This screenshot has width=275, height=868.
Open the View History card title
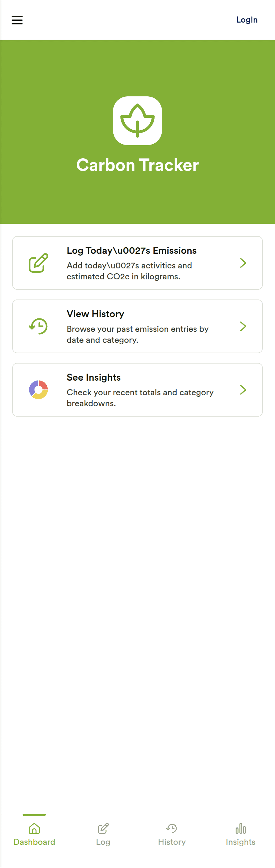coord(96,314)
